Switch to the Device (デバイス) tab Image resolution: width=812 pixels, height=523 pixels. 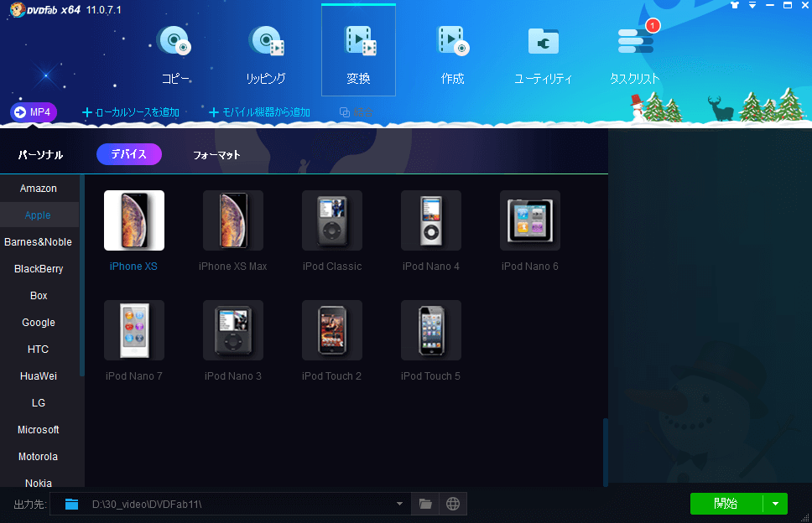tap(129, 154)
